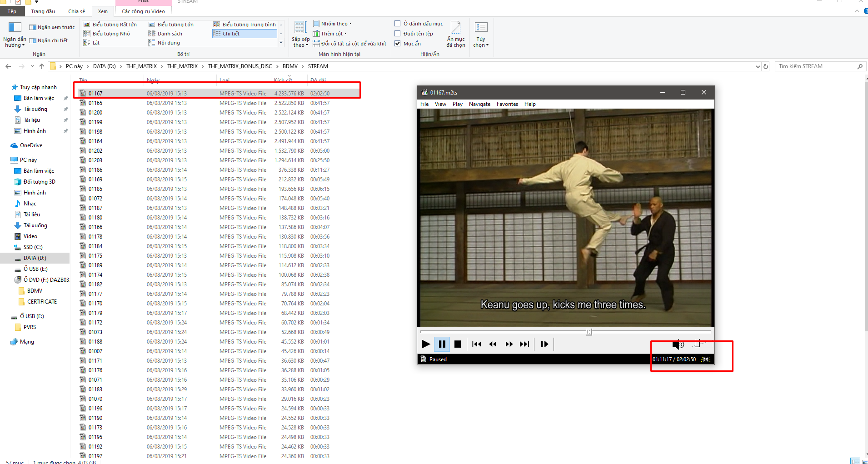Screen dimensions: 868x464
Task: Click the frame step button
Action: [x=544, y=344]
